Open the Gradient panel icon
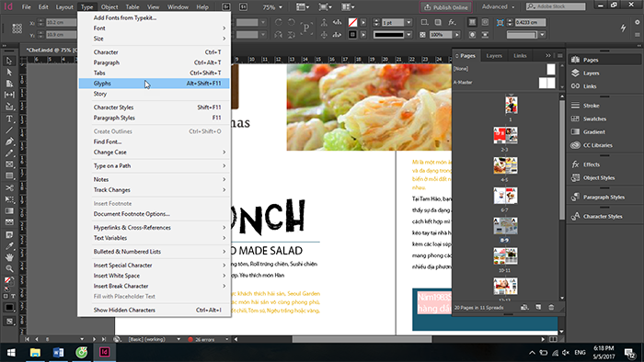 point(575,131)
